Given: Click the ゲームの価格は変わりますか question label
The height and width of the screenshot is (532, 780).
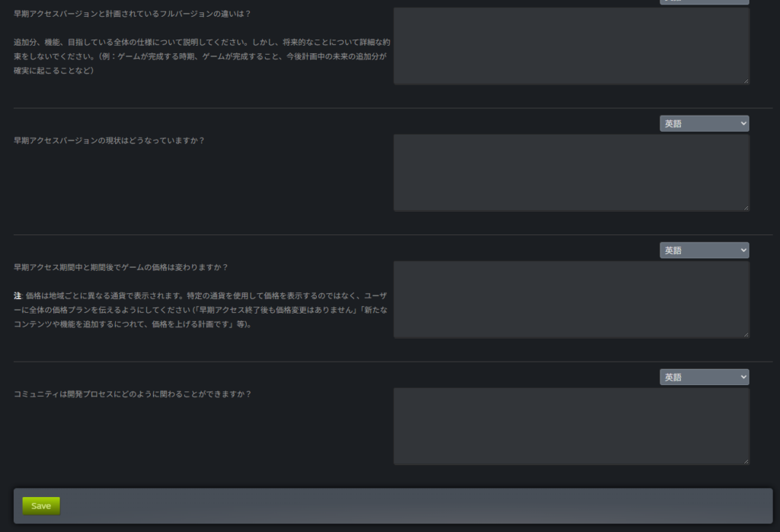Looking at the screenshot, I should click(120, 267).
